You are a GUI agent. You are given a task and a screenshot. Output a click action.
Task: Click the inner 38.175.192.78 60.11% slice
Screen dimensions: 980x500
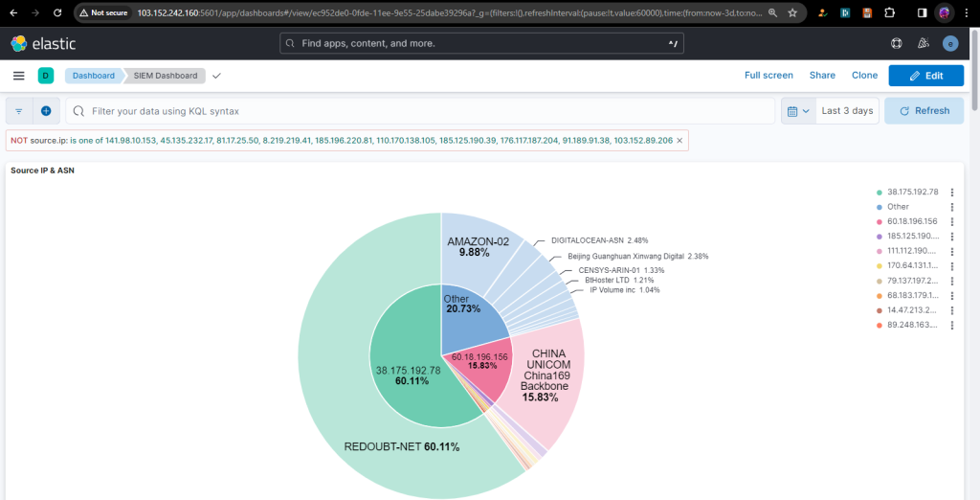coord(408,375)
